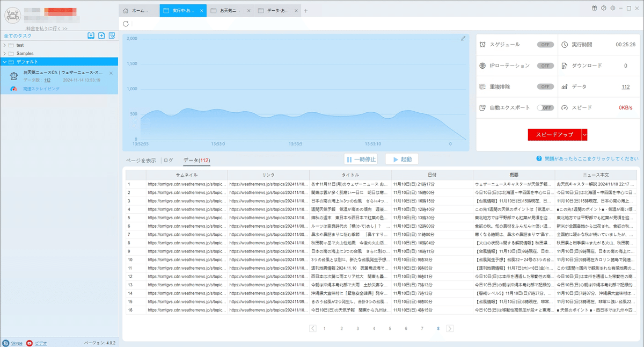This screenshot has width=644, height=347.
Task: Click the red video icon beside ビデオ
Action: (30, 343)
